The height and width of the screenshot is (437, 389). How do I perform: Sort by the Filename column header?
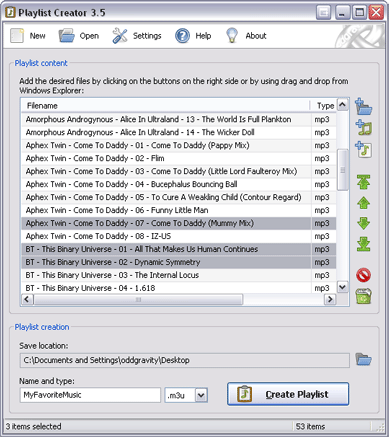[166, 106]
